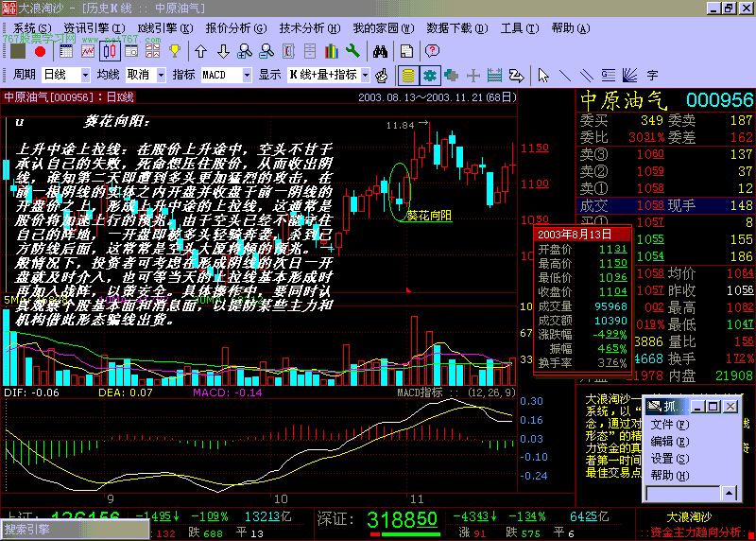This screenshot has height=541, width=756.
Task: Open the 均线 dropdown showing 取消
Action: [146, 75]
